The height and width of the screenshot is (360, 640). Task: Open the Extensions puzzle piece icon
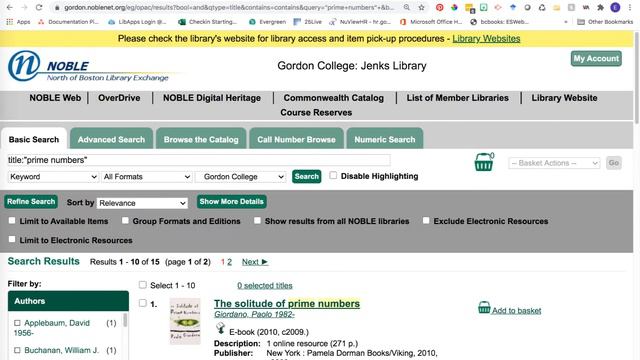(600, 7)
